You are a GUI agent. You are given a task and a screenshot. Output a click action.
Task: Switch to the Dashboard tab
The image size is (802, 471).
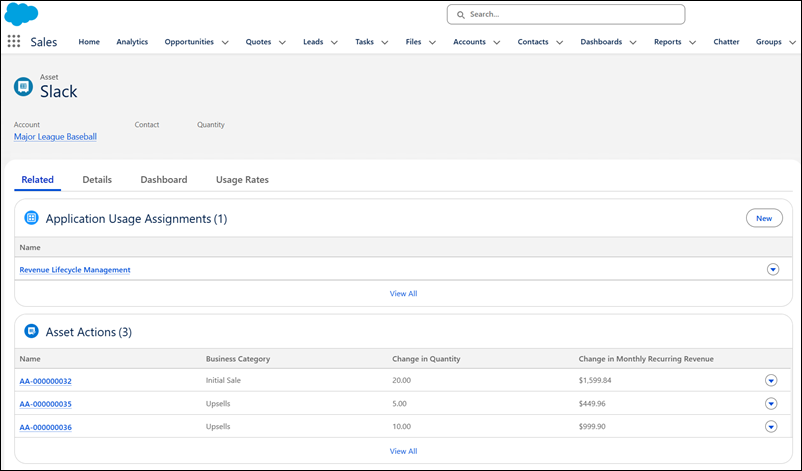click(164, 180)
